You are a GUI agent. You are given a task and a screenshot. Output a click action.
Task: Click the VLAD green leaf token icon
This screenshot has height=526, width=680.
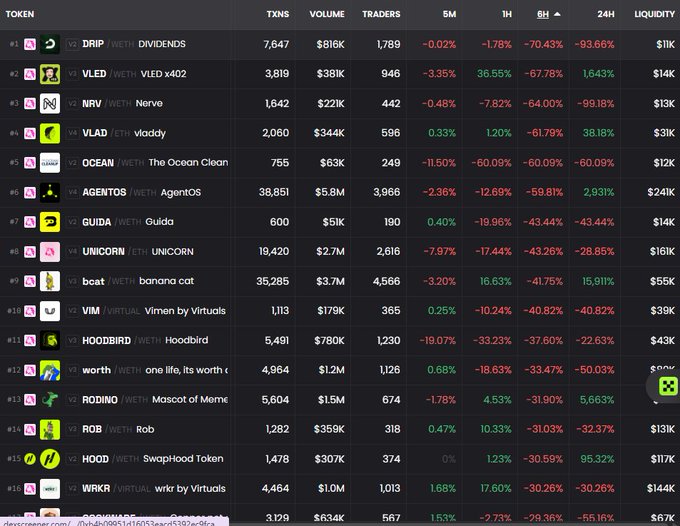pyautogui.click(x=50, y=133)
